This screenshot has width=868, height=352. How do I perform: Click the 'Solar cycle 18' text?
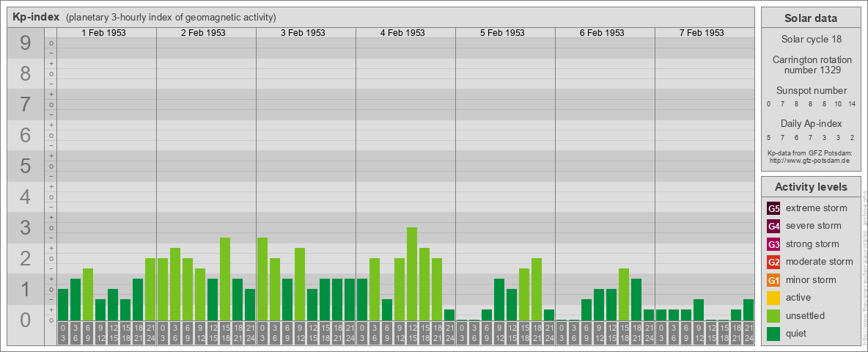coord(810,40)
